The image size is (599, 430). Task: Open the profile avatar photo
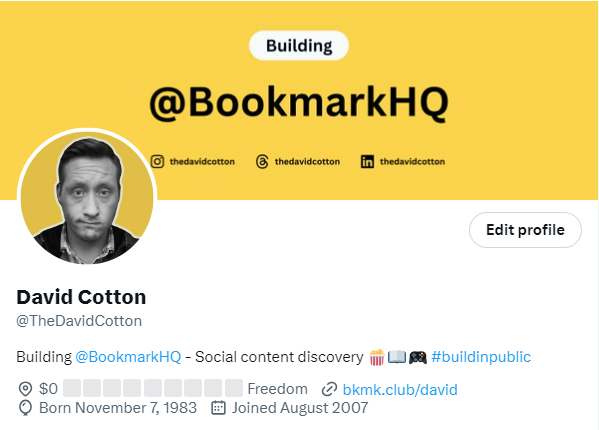point(87,197)
